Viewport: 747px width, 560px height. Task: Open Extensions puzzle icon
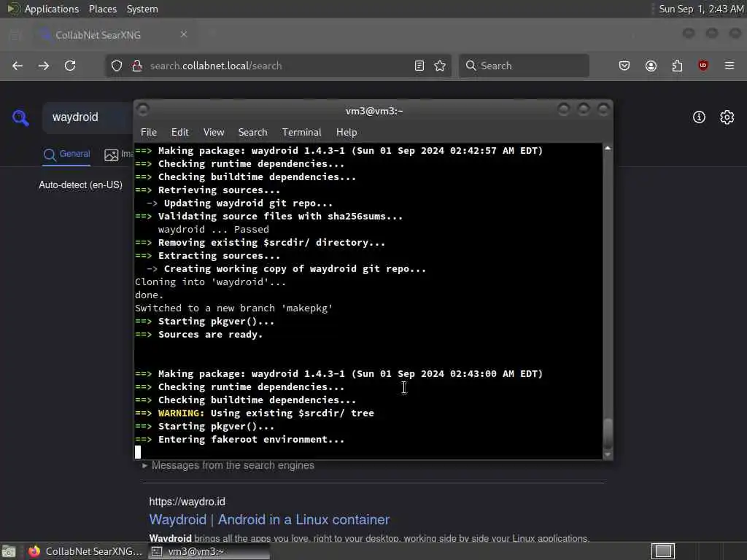pyautogui.click(x=677, y=66)
